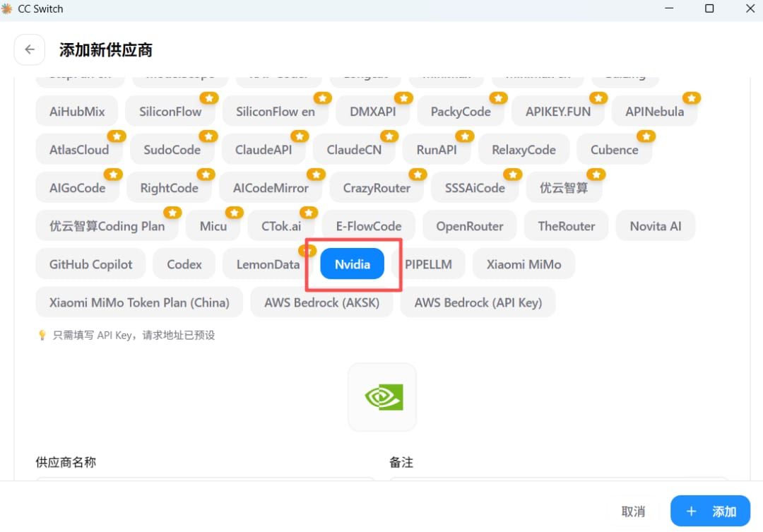Pick the CTok.ai preset
763x532 pixels.
click(281, 226)
